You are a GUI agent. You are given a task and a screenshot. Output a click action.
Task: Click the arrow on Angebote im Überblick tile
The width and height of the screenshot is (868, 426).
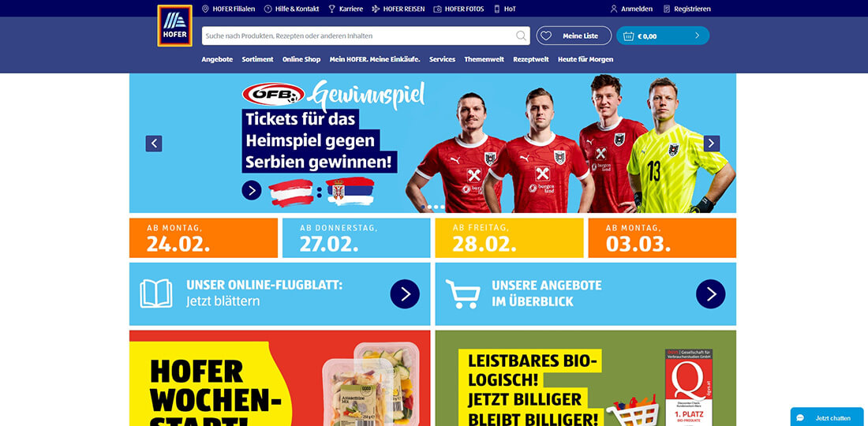coord(711,293)
